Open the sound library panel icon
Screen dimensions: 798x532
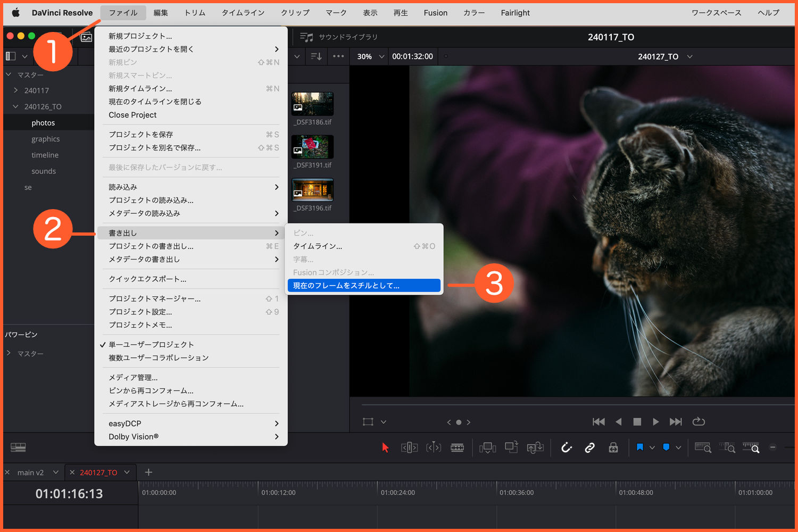tap(306, 37)
